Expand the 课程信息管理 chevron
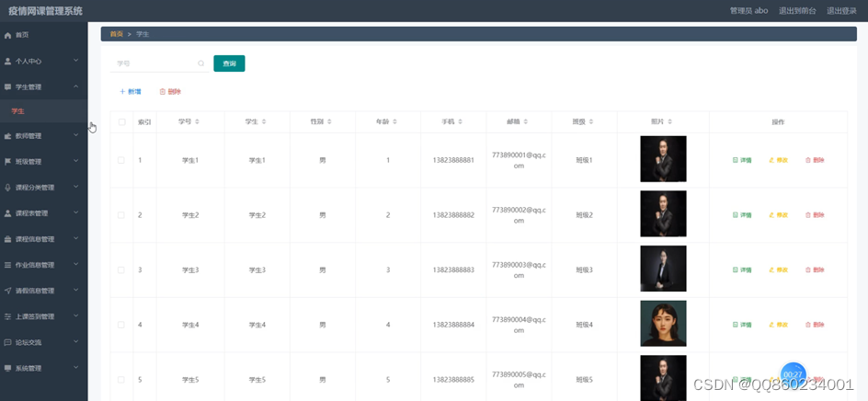The width and height of the screenshot is (868, 401). tap(76, 238)
